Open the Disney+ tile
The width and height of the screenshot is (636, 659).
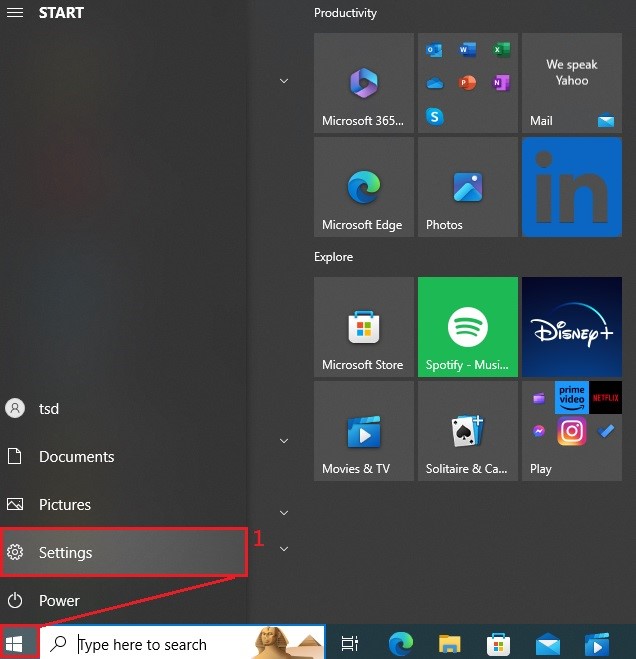(x=572, y=327)
